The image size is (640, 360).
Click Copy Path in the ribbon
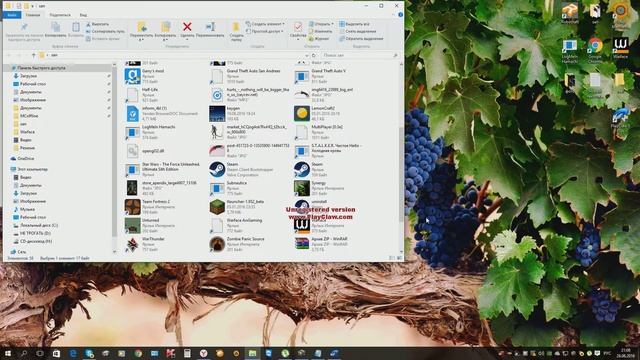coord(105,31)
